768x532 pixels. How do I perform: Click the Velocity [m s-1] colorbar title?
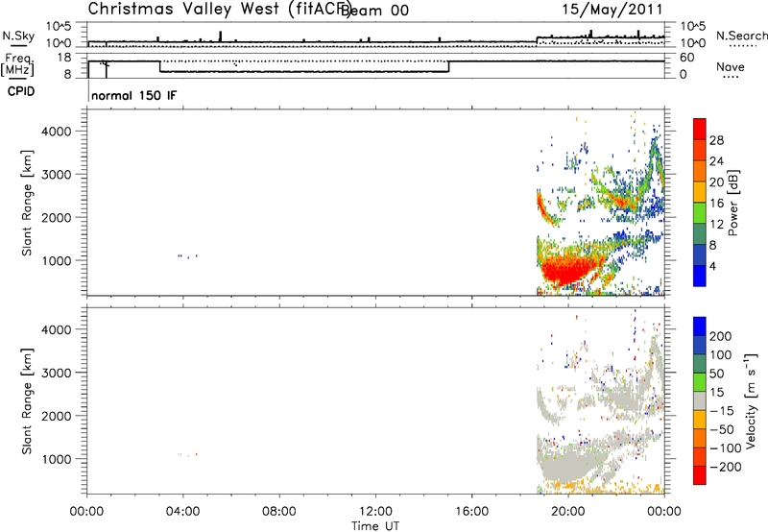click(752, 401)
